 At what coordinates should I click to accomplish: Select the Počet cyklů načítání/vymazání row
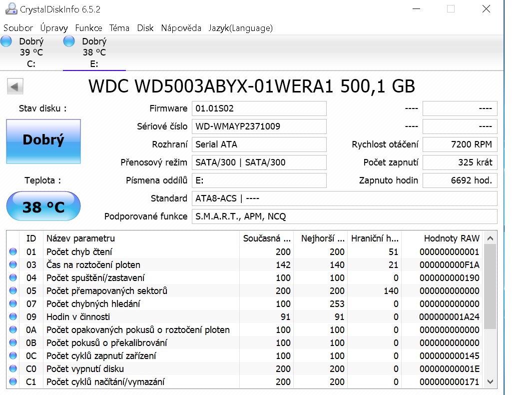(x=245, y=382)
